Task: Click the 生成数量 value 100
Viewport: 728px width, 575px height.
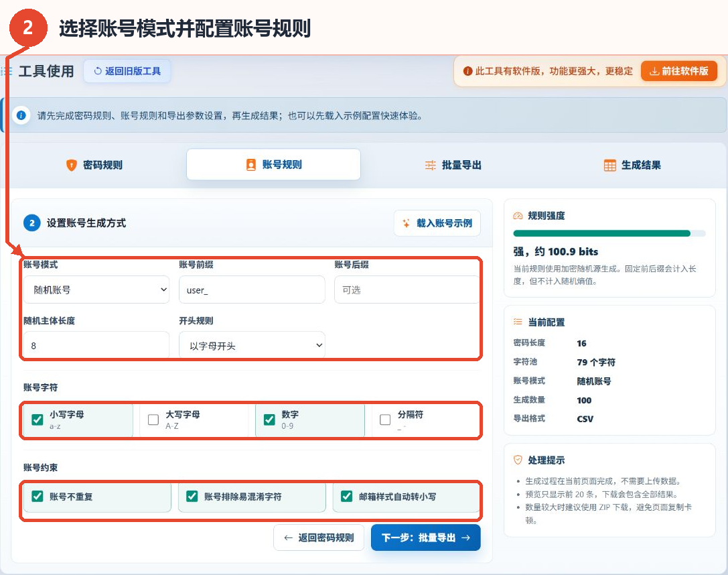Action: (x=584, y=400)
